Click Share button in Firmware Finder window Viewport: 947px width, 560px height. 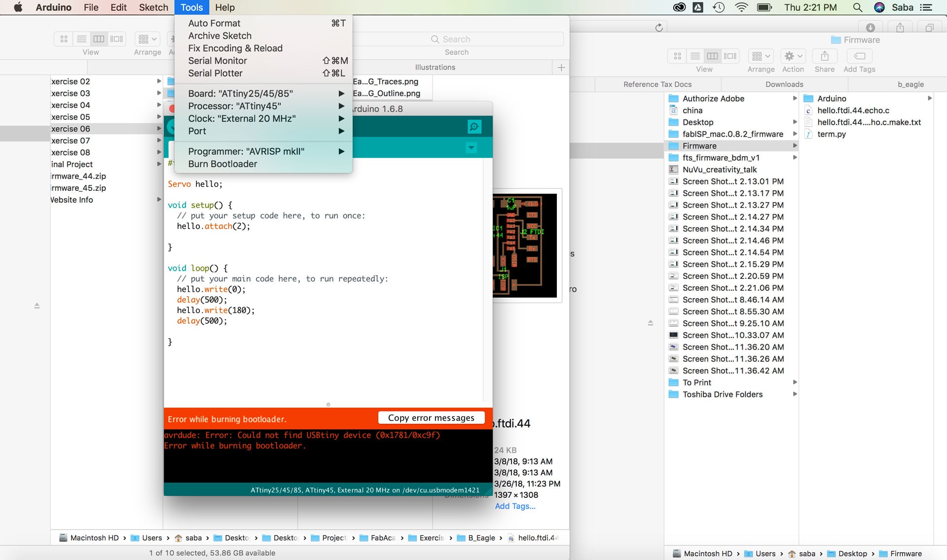(x=825, y=56)
